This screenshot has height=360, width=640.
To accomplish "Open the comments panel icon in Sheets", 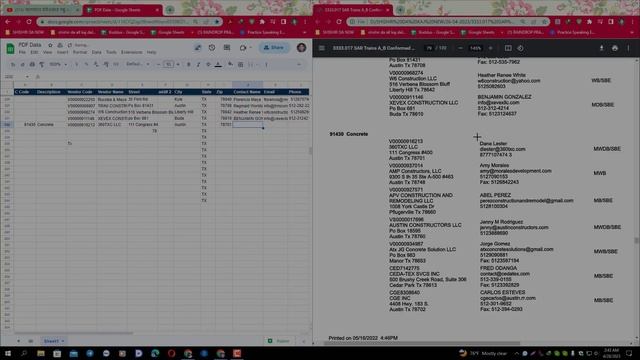I will pos(227,48).
